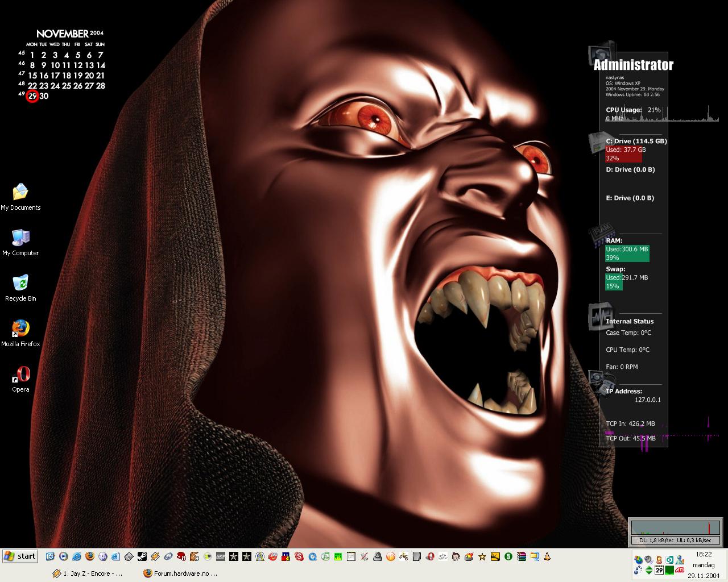Screen dimensions: 728x582
Task: Open the My Computer desktop icon
Action: pyautogui.click(x=20, y=242)
